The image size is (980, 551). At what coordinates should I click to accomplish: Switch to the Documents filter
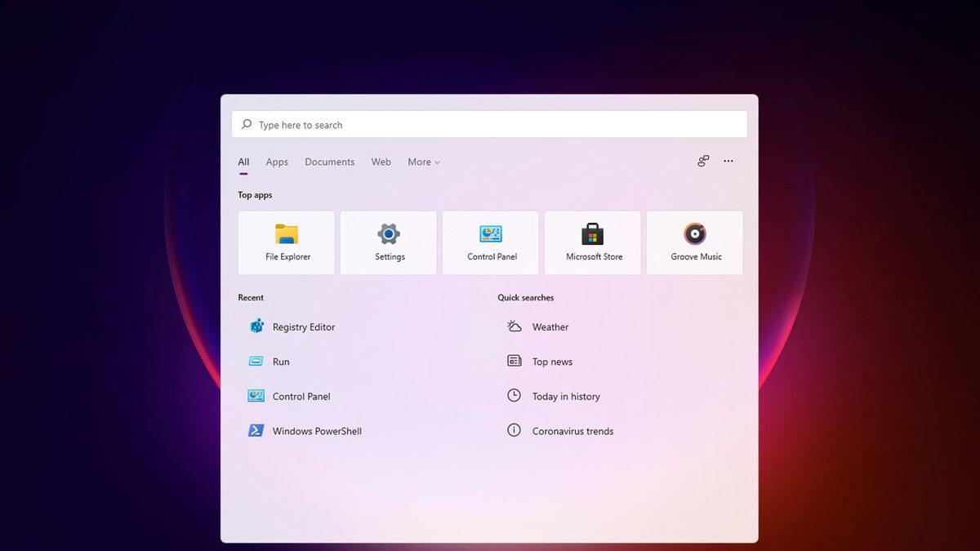click(329, 162)
